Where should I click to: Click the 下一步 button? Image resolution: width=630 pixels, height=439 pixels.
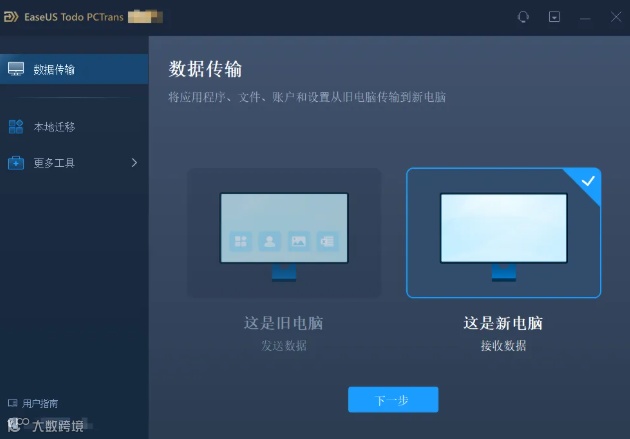tap(393, 400)
